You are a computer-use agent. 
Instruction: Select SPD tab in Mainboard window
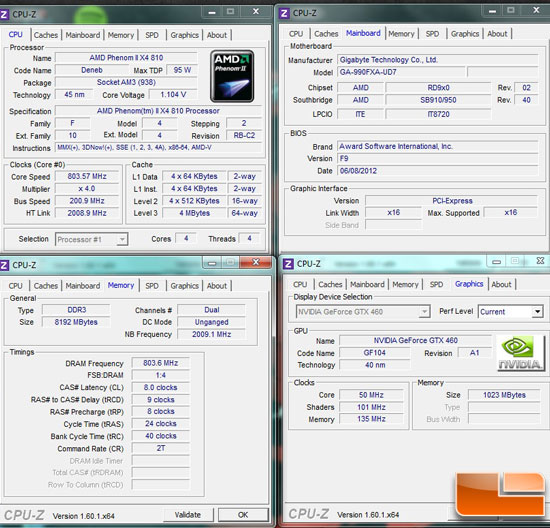(x=432, y=34)
